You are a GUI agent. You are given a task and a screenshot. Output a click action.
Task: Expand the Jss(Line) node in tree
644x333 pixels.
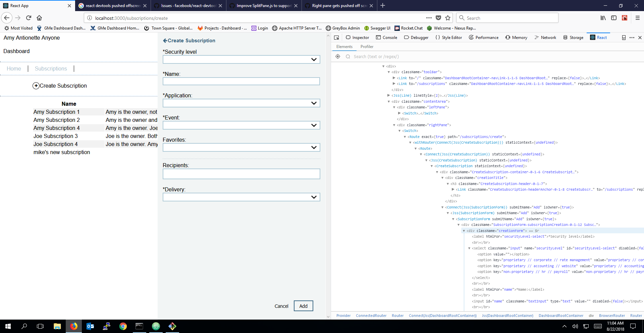pyautogui.click(x=389, y=96)
